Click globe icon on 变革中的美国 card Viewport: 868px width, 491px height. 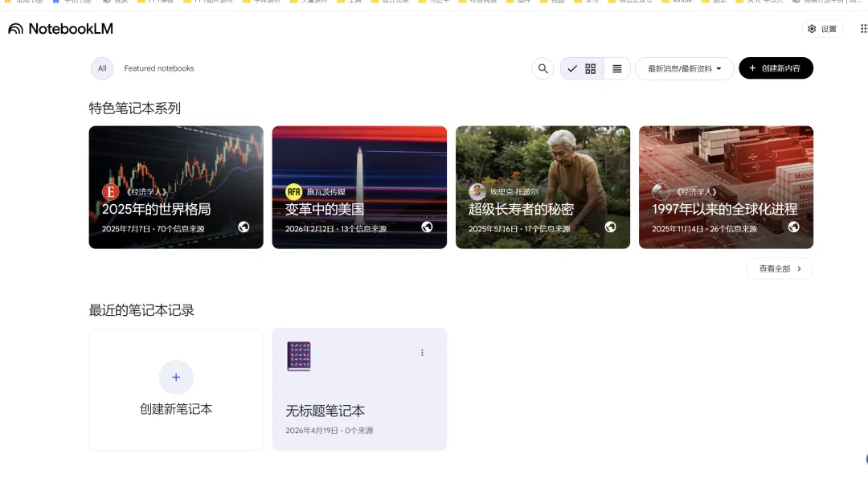(x=427, y=227)
